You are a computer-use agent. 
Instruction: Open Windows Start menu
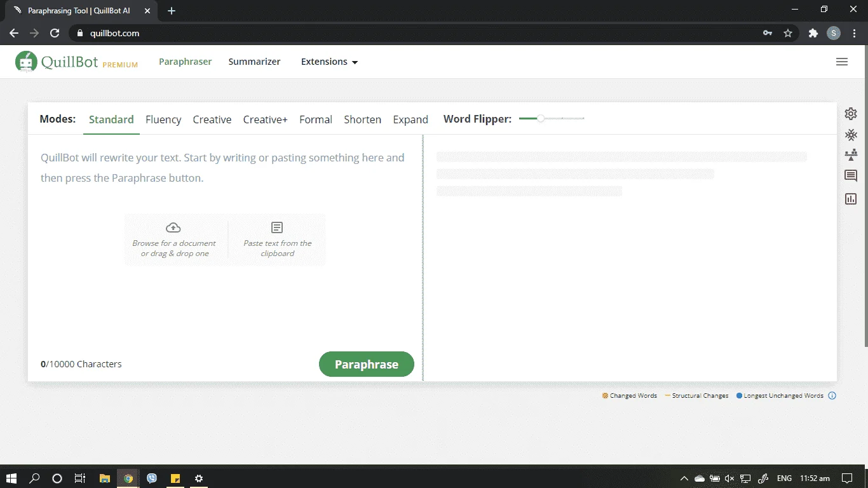point(12,478)
